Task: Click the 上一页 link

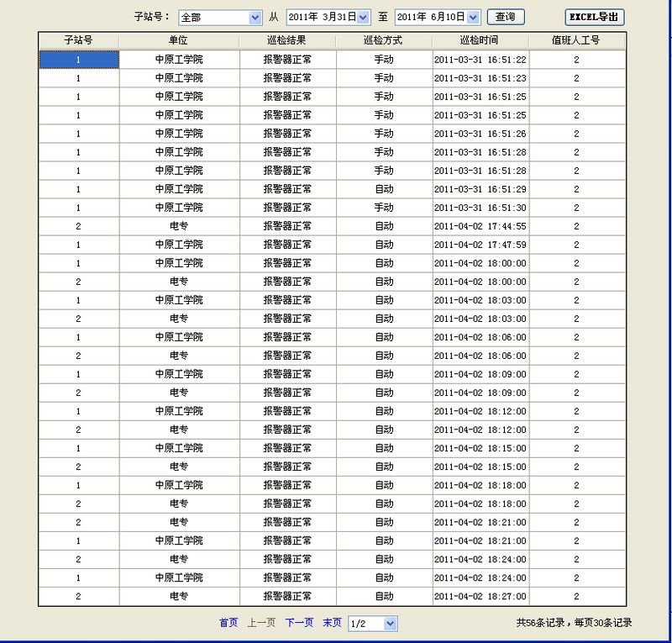Action: tap(261, 623)
